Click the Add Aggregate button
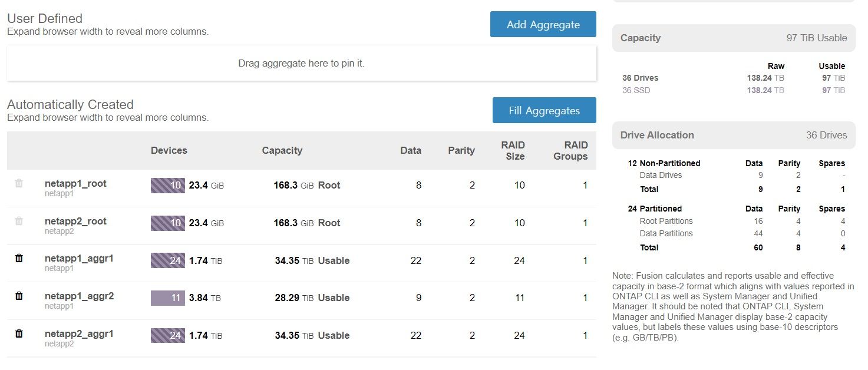868x370 pixels. click(543, 25)
